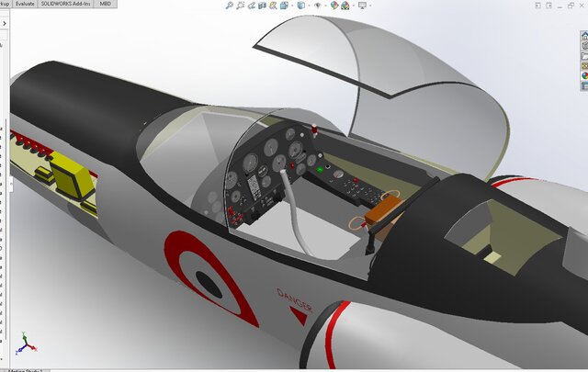Screen dimensions: 588x372
Task: Click the Zoom to Fit icon
Action: coord(229,6)
